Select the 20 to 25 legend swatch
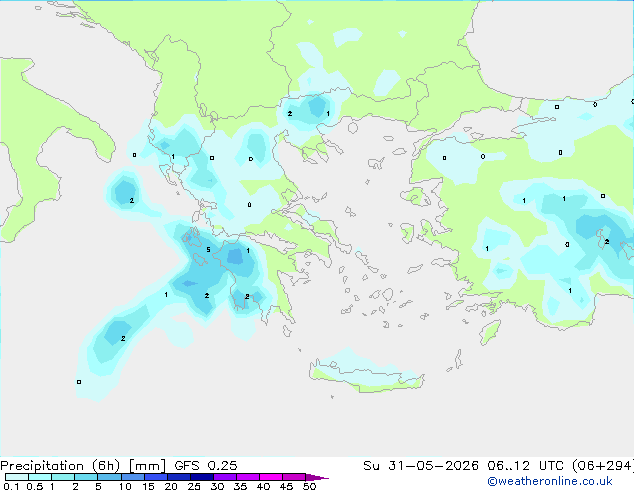Screen dimensions: 634x490 (x=178, y=477)
